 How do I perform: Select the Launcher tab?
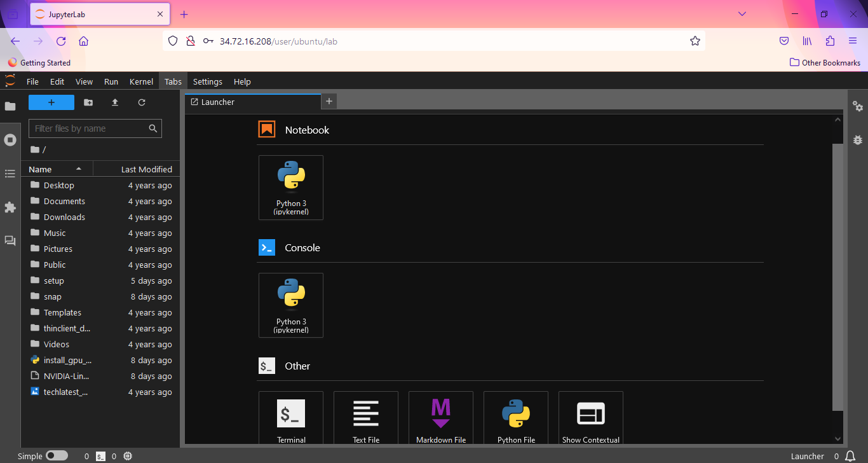tap(253, 102)
